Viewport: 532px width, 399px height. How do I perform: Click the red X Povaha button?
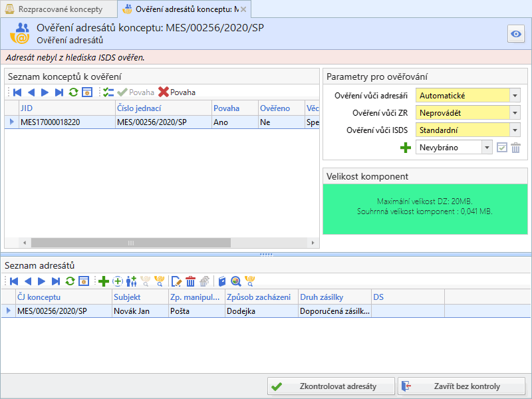tap(177, 92)
